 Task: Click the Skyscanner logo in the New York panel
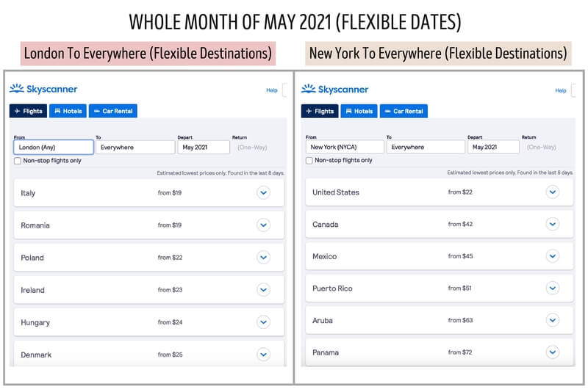click(x=334, y=90)
